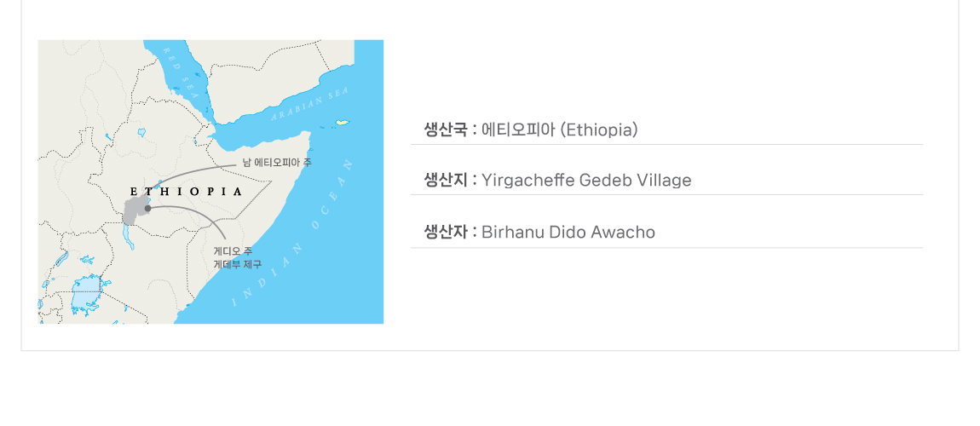
Task: Click the ETHIOPIA label on the map
Action: click(x=187, y=191)
